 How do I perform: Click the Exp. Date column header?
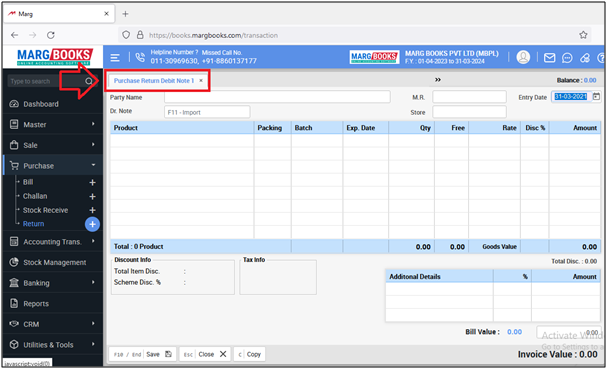click(x=366, y=128)
